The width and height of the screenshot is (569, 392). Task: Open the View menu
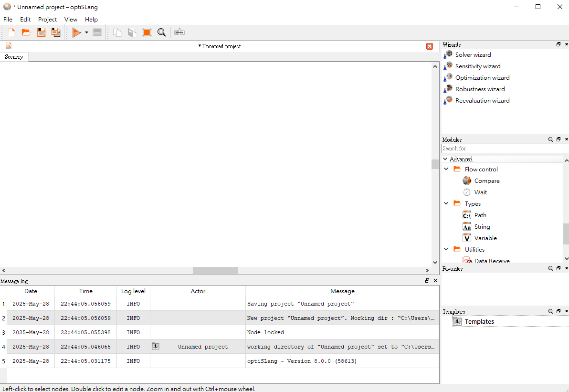(71, 19)
